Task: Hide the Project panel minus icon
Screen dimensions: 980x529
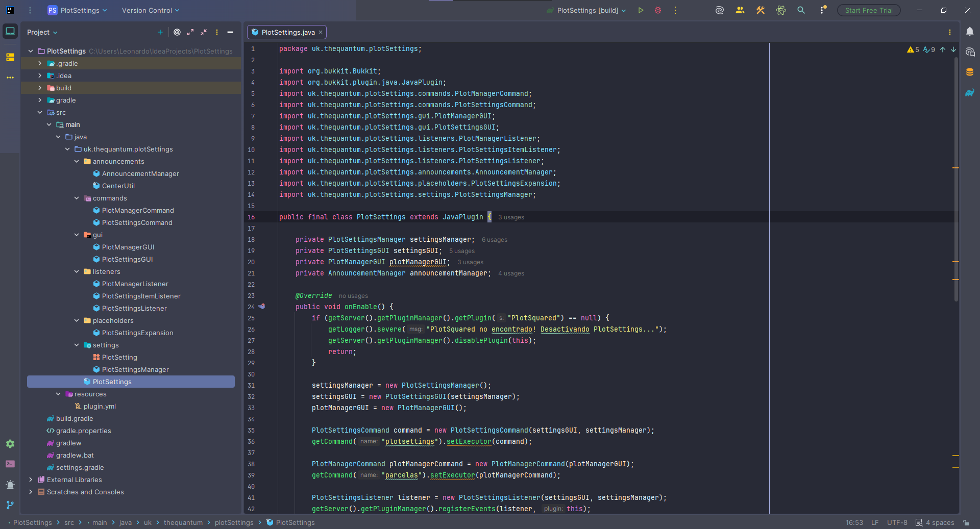Action: (x=230, y=32)
